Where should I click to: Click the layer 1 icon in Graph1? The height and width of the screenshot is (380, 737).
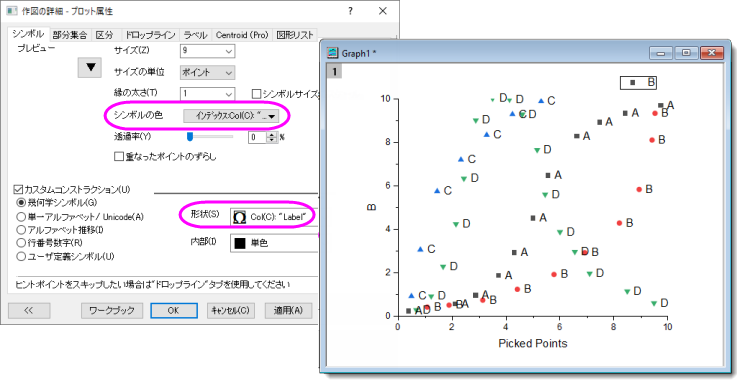click(335, 71)
